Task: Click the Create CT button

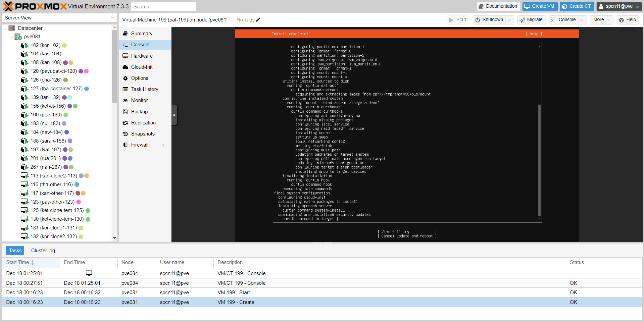Action: coord(577,6)
